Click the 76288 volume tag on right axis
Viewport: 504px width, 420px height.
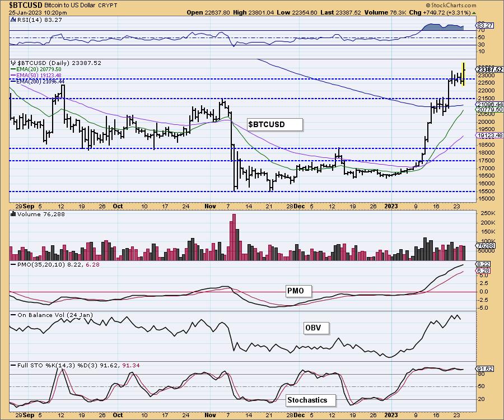click(486, 245)
